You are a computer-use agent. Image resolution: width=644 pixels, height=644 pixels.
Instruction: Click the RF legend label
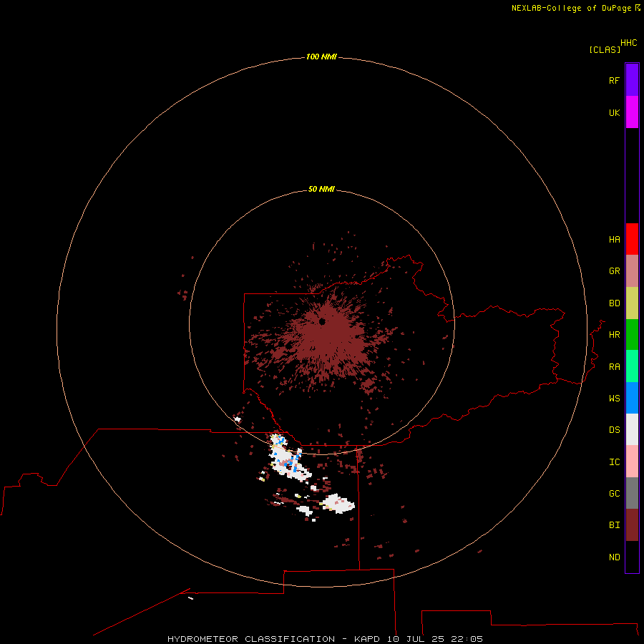[614, 80]
